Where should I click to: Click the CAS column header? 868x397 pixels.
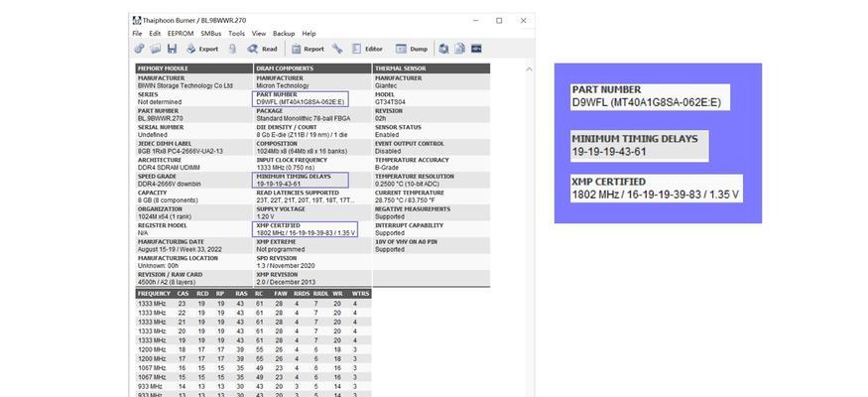[183, 294]
